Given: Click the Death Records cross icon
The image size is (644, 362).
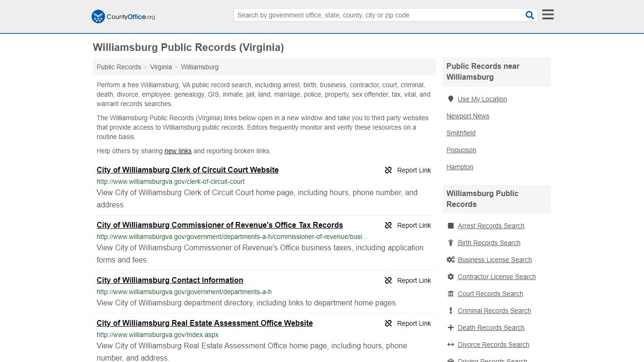Looking at the screenshot, I should point(451,328).
